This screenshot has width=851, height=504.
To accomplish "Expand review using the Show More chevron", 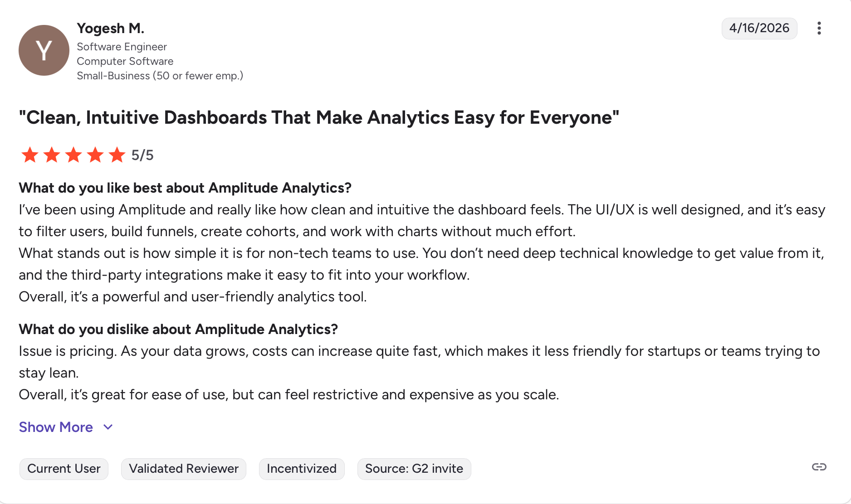I will [x=108, y=427].
